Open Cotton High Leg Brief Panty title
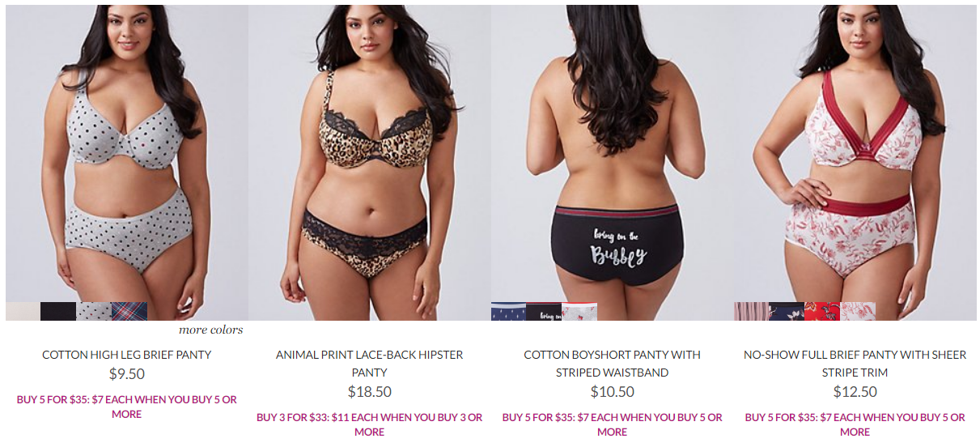Screen dimensions: 980x443 click(127, 355)
